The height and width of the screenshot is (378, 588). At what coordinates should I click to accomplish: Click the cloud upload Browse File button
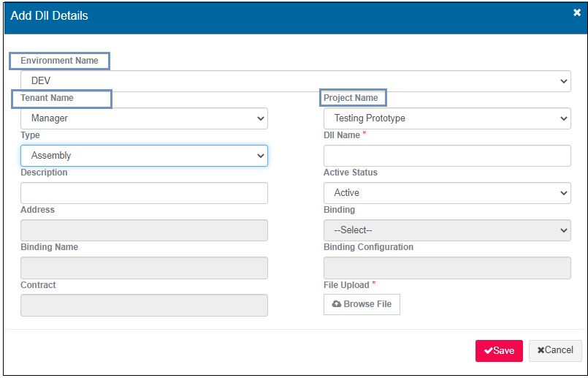point(362,304)
